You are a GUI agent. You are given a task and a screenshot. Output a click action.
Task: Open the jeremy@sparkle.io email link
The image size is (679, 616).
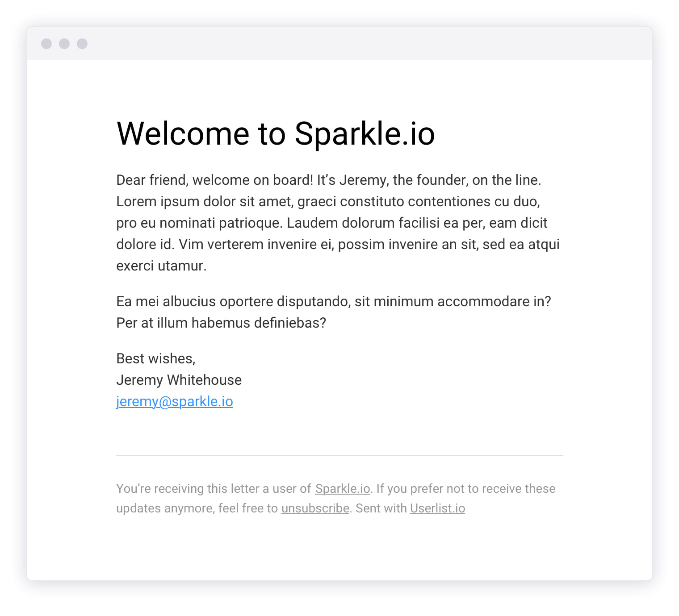click(175, 401)
